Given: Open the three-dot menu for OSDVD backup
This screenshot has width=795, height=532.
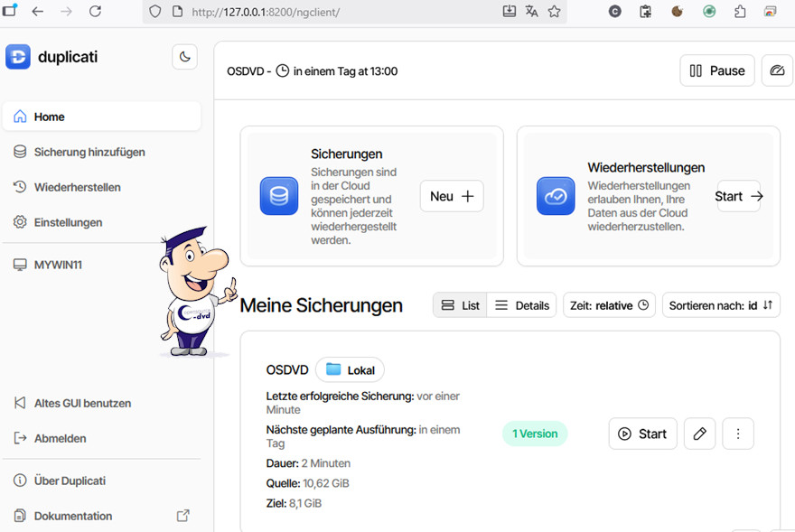Looking at the screenshot, I should click(738, 434).
